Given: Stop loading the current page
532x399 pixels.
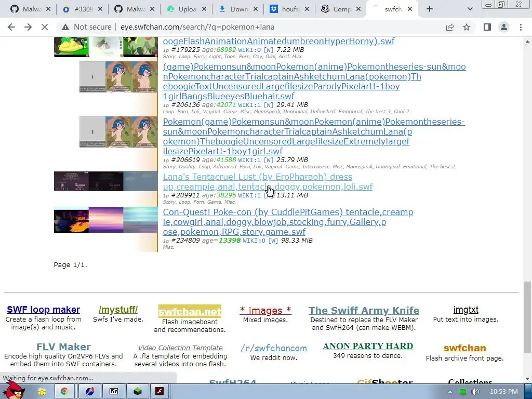Looking at the screenshot, I should (45, 27).
